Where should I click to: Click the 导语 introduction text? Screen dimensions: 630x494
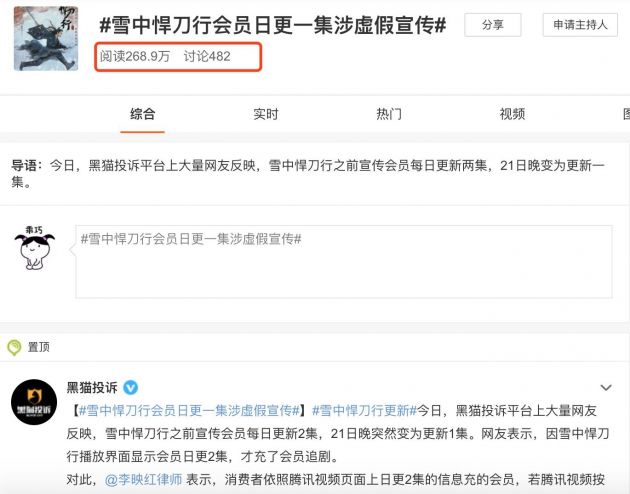308,174
